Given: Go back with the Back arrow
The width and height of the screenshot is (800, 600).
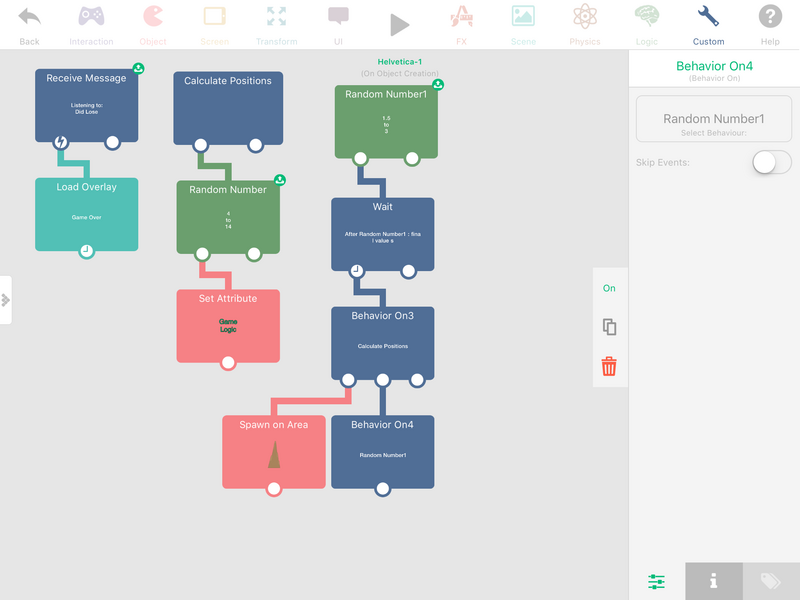Looking at the screenshot, I should pos(30,24).
